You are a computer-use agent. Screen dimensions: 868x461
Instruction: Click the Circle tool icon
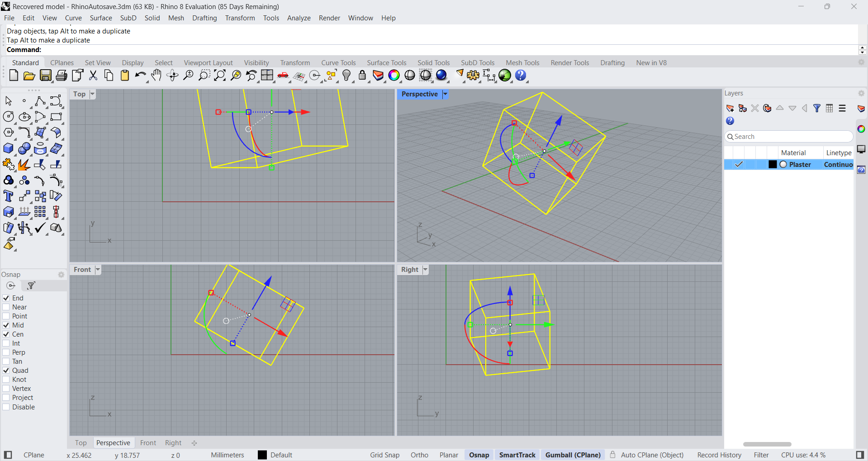click(8, 117)
